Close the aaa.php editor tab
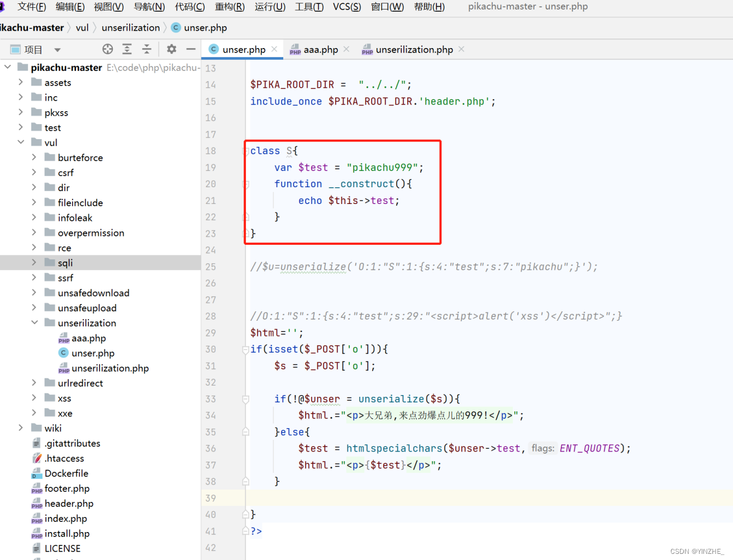Image resolution: width=733 pixels, height=560 pixels. click(346, 49)
